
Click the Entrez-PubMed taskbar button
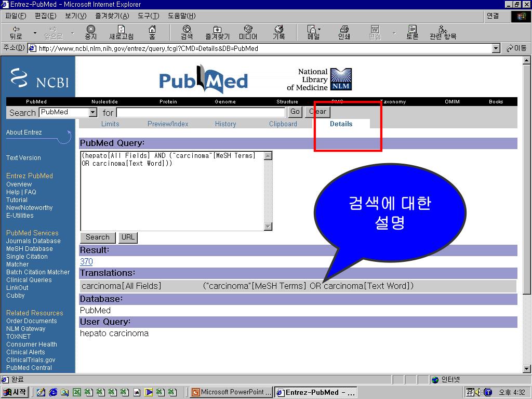pos(315,392)
